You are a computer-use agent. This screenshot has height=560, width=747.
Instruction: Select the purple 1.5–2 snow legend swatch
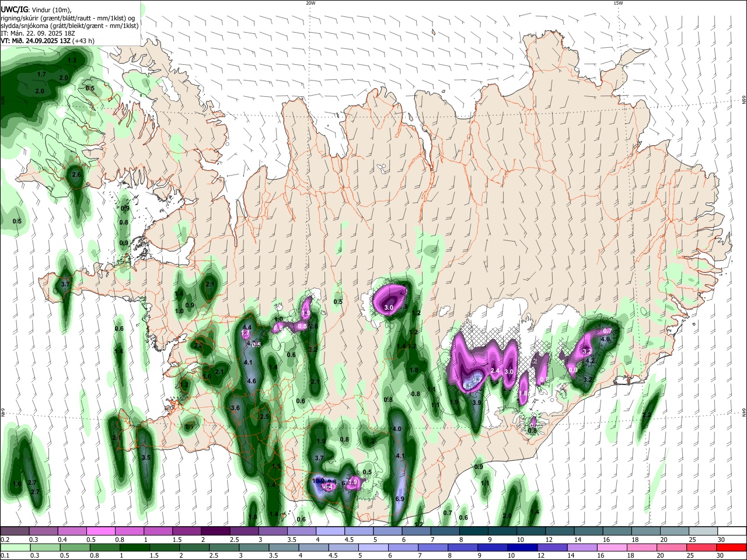point(187,531)
